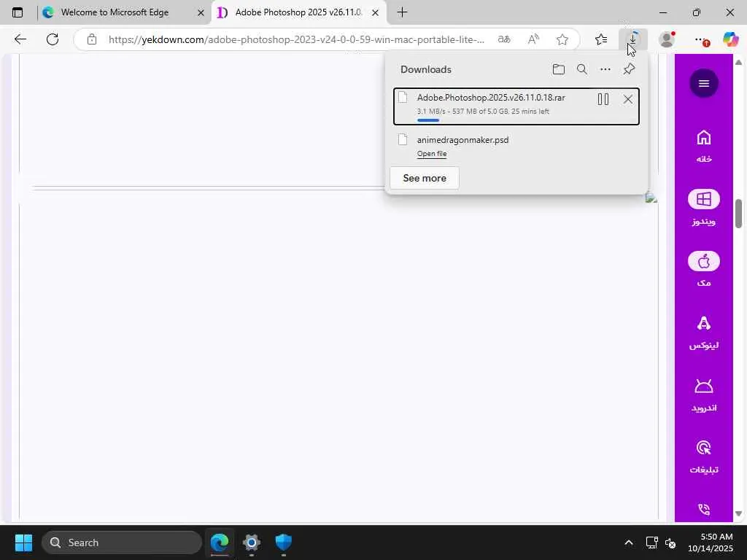Open Settings gear from the taskbar

pyautogui.click(x=252, y=542)
